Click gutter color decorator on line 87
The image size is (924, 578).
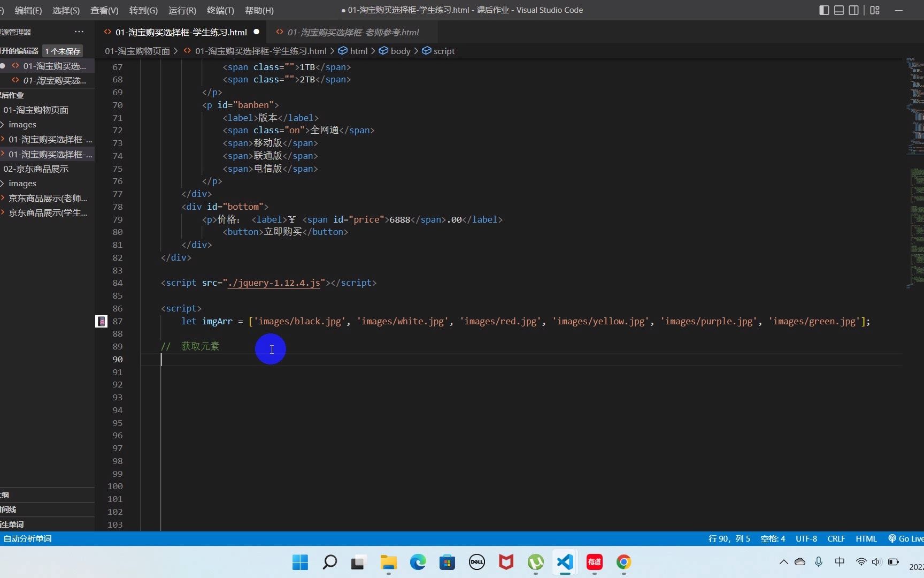point(101,321)
